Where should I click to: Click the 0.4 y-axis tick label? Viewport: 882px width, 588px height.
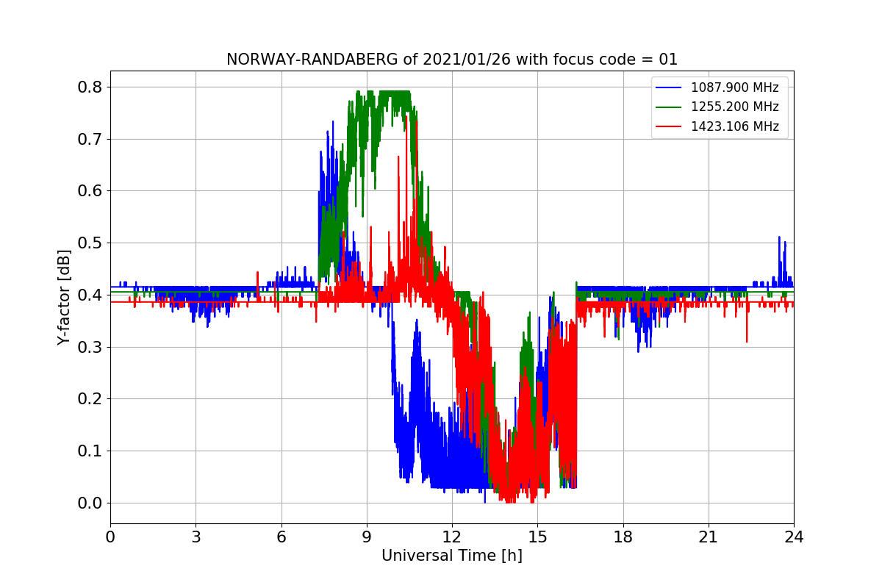click(90, 295)
